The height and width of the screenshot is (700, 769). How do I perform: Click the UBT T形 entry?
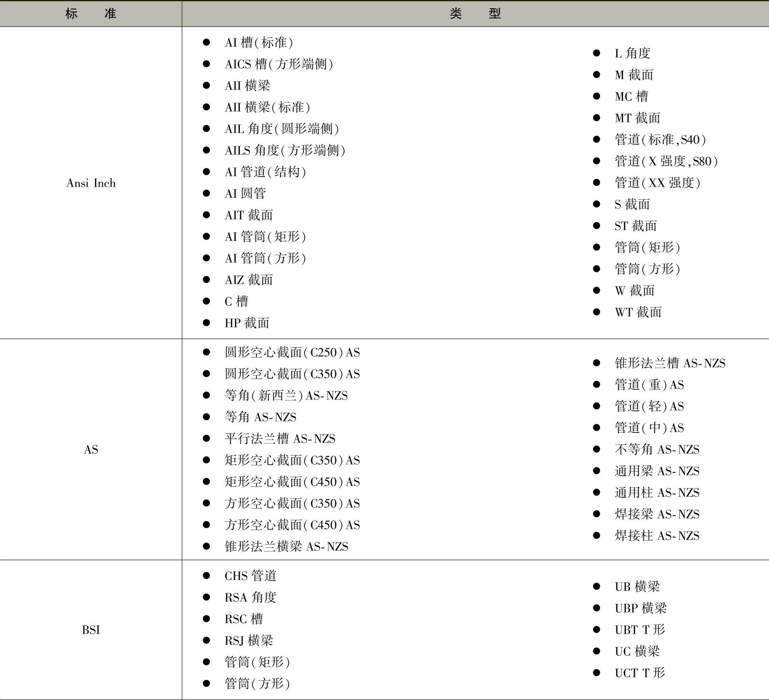pyautogui.click(x=640, y=630)
